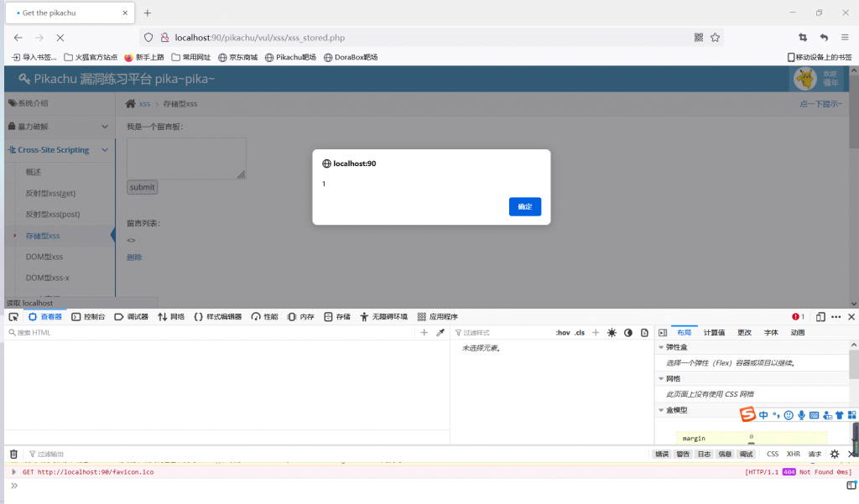859x504 pixels.
Task: Toggle the 错误 console filter
Action: 661,454
